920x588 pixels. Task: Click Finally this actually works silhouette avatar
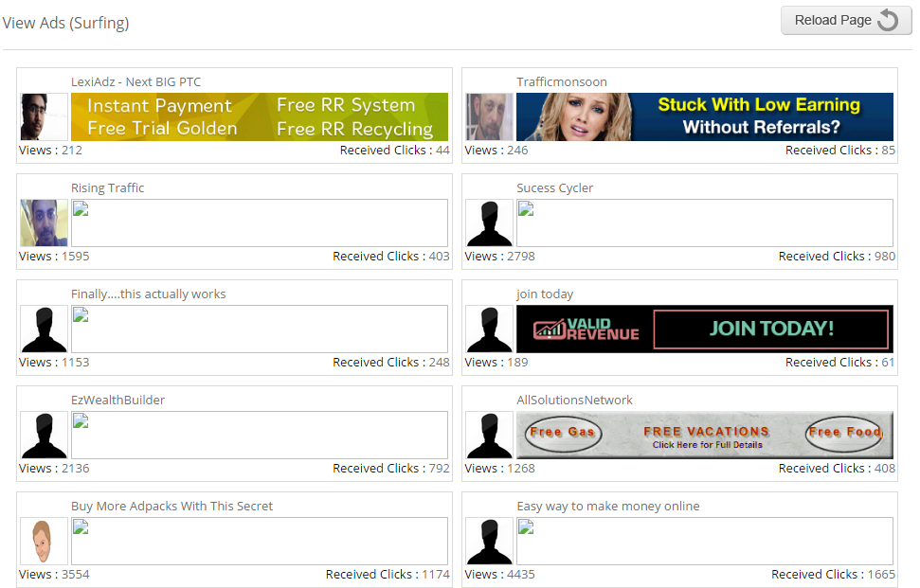pos(44,329)
